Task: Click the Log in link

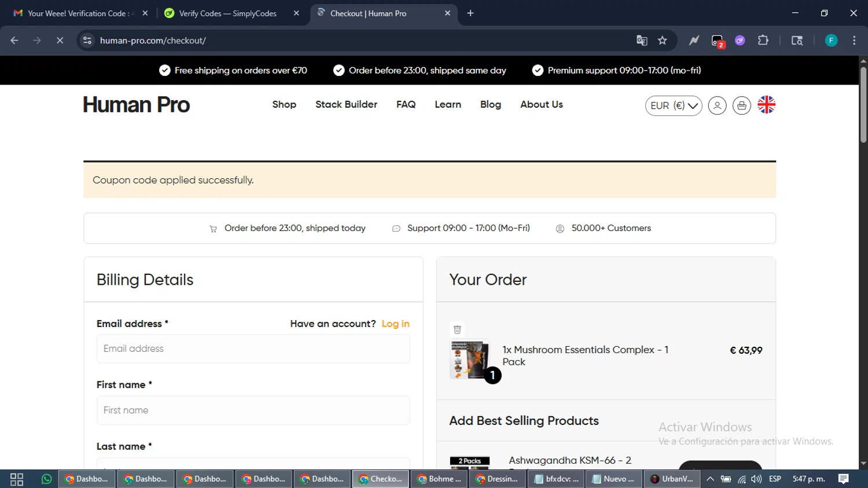Action: [395, 324]
